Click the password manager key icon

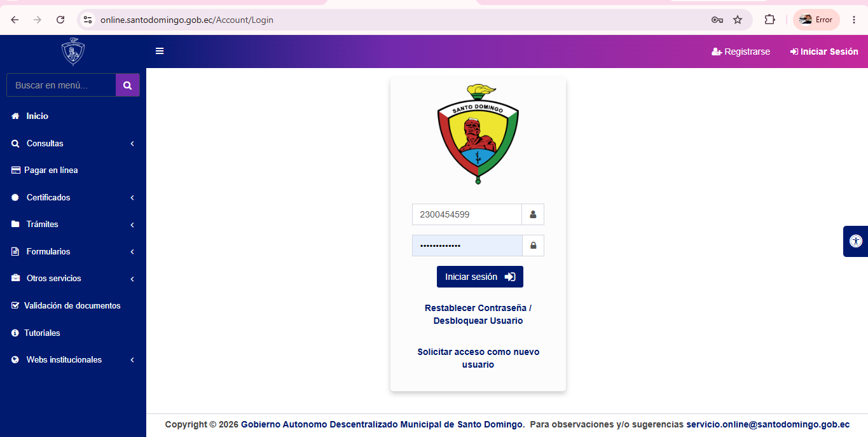717,20
